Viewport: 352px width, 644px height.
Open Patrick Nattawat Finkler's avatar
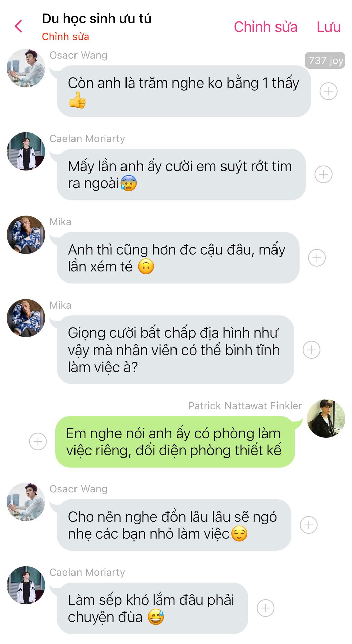point(326,419)
